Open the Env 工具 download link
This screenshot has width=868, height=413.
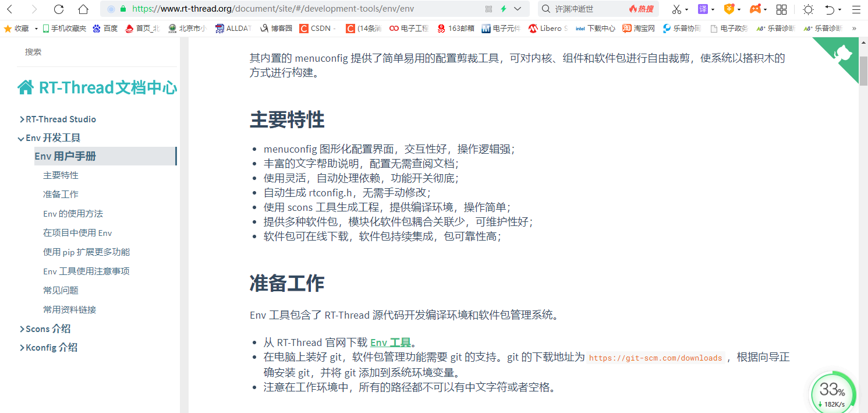click(389, 342)
